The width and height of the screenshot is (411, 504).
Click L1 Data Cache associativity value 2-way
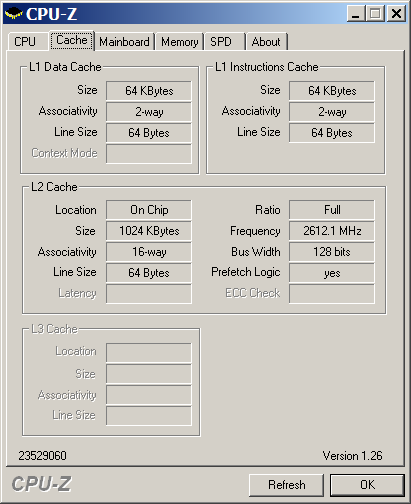click(149, 112)
